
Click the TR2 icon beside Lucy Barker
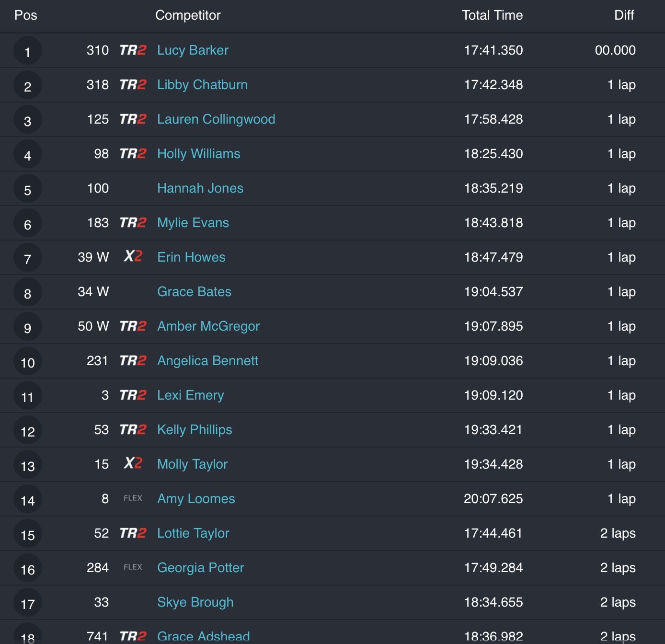(133, 50)
